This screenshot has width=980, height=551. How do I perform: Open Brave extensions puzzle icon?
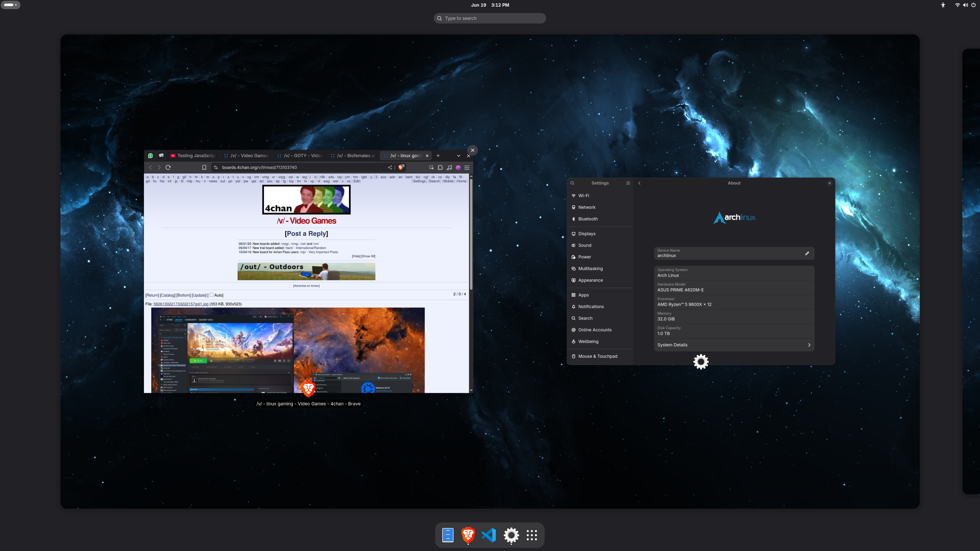click(x=440, y=167)
